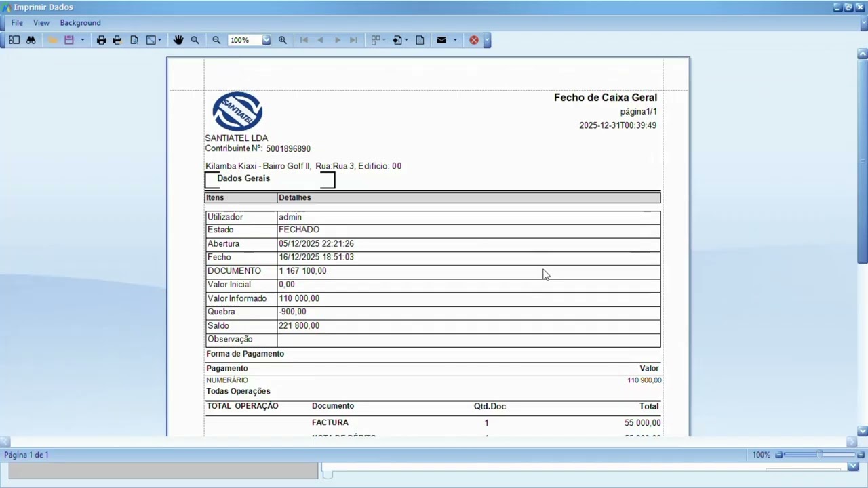Click the Multiple Pages grid icon
868x488 pixels.
tap(375, 40)
